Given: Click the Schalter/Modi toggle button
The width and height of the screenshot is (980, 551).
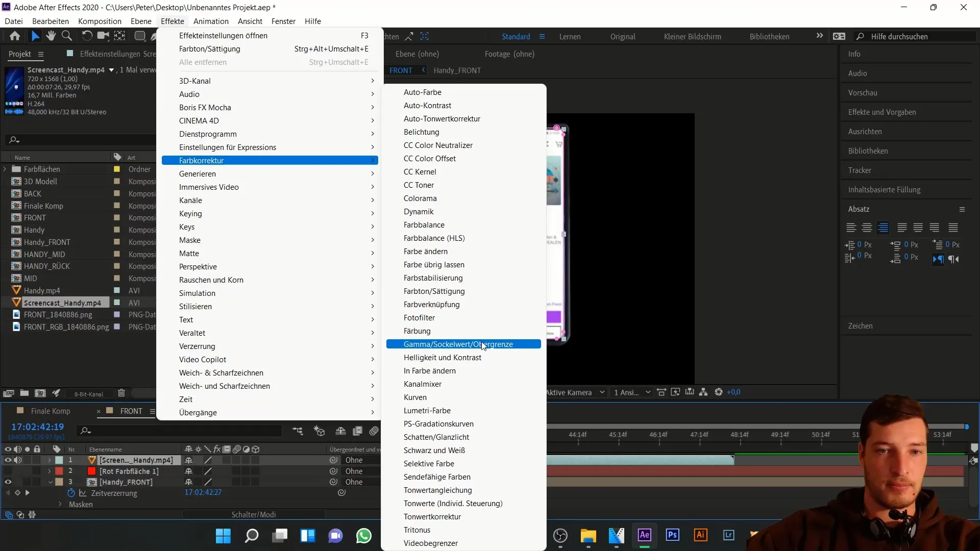Looking at the screenshot, I should pos(254,514).
